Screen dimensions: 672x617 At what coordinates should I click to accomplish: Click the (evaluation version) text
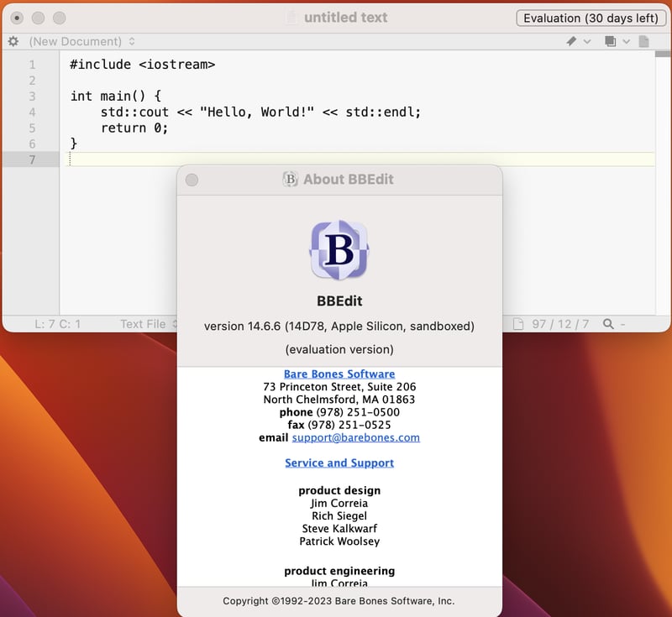point(339,349)
